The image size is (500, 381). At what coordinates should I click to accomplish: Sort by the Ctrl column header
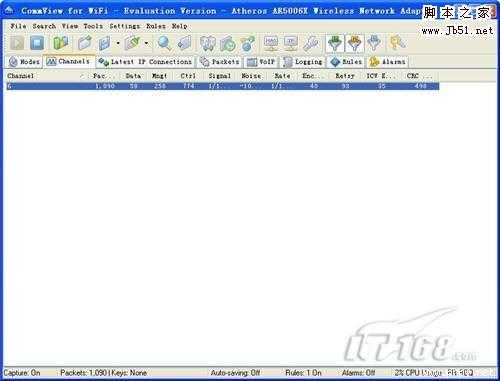pos(188,76)
